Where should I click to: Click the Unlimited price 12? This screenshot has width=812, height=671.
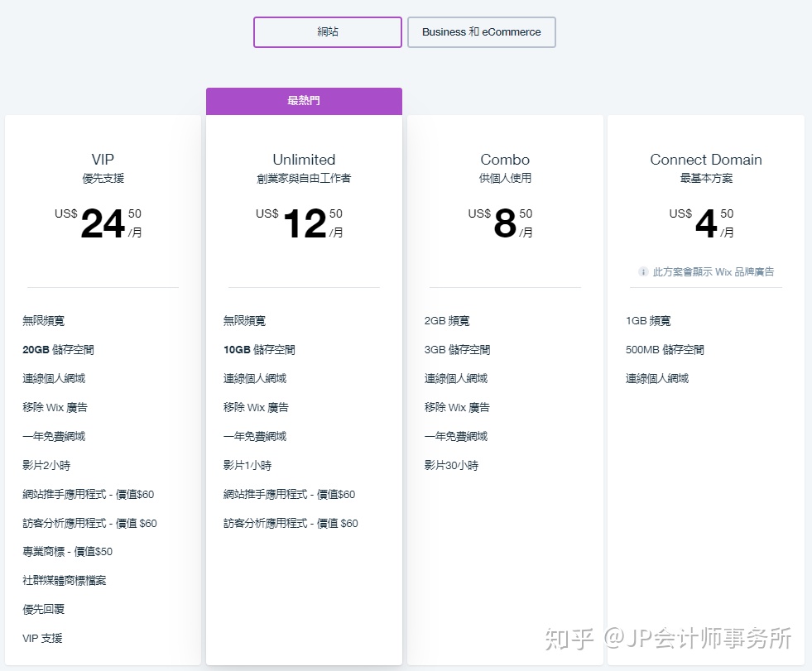point(305,223)
